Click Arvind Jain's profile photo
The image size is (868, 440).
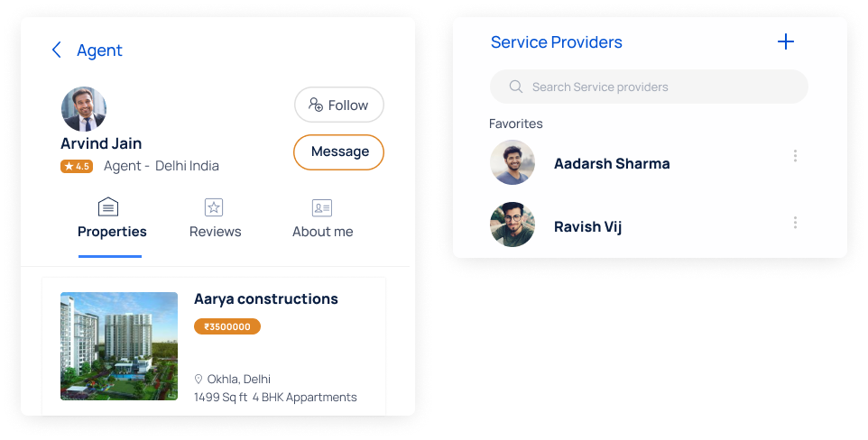84,109
